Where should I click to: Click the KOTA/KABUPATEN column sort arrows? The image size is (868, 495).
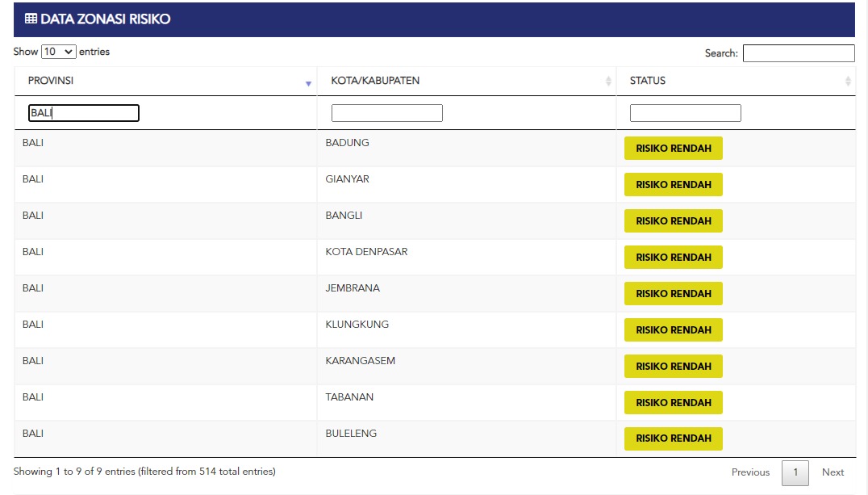(608, 82)
